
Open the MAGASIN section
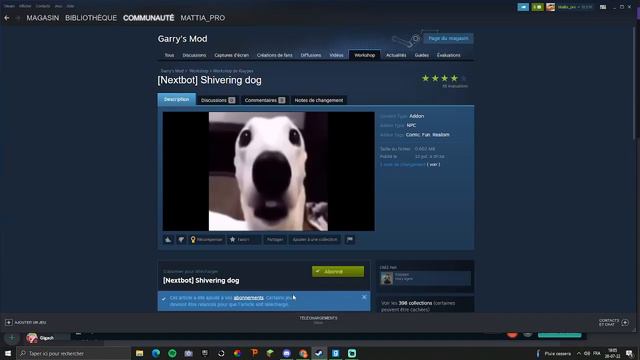(43, 18)
